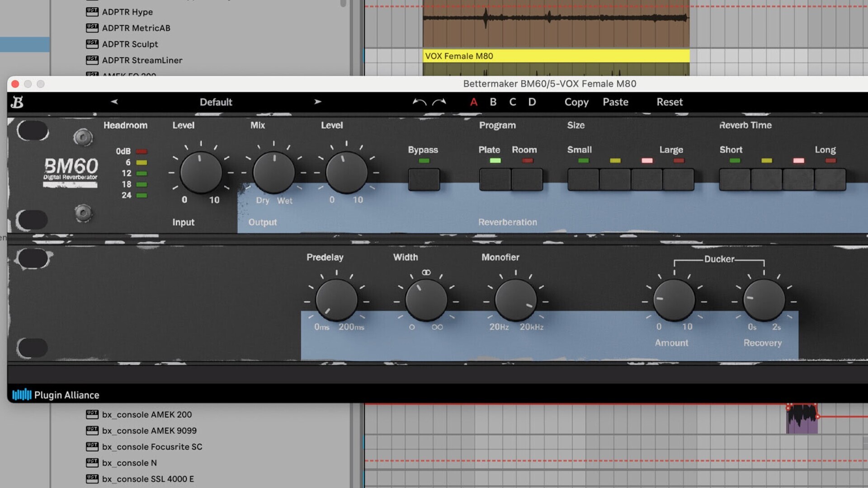Select bx_console SSL 4000 E in list

pos(148,479)
